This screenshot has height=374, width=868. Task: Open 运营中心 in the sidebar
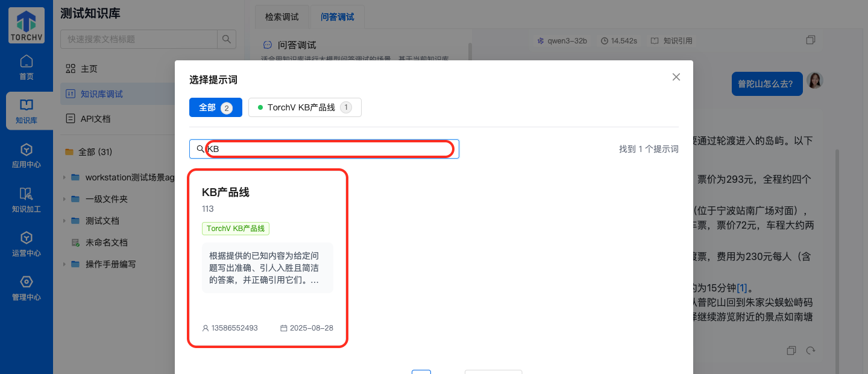27,244
